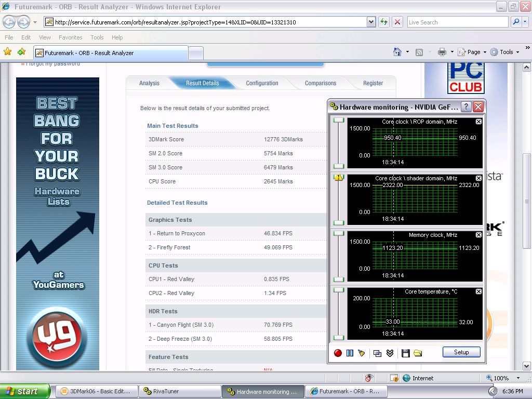Open the Favorites menu
This screenshot has height=399, width=532.
pyautogui.click(x=71, y=37)
